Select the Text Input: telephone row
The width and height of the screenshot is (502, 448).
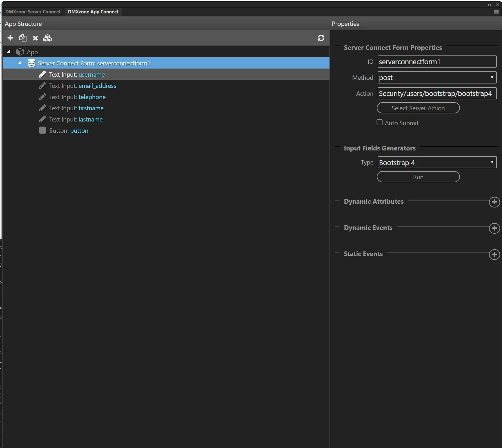[x=166, y=97]
